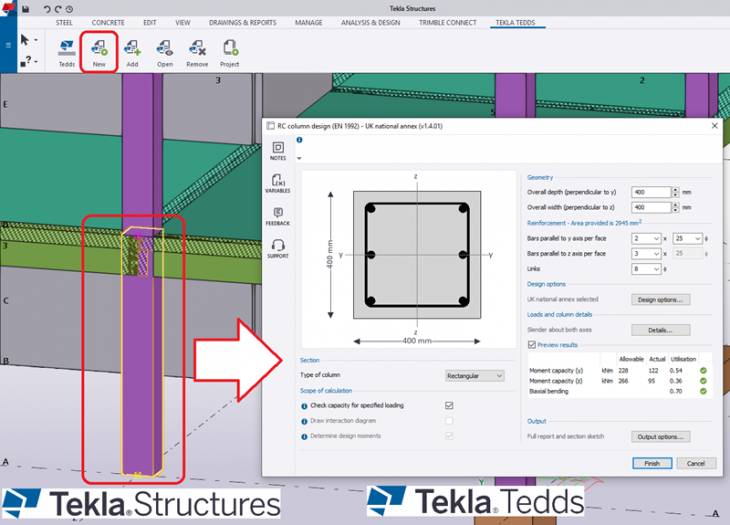Open the Project icon in ribbon
This screenshot has height=525, width=730.
click(230, 48)
